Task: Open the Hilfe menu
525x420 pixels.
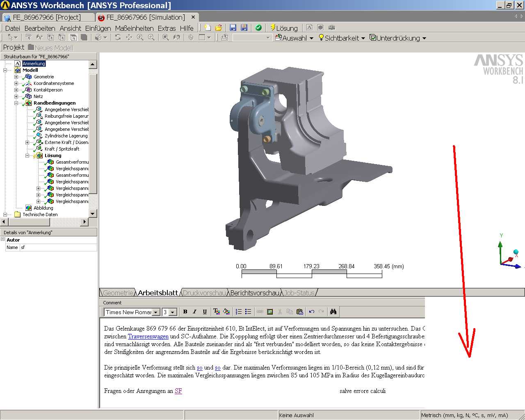Action: click(187, 28)
